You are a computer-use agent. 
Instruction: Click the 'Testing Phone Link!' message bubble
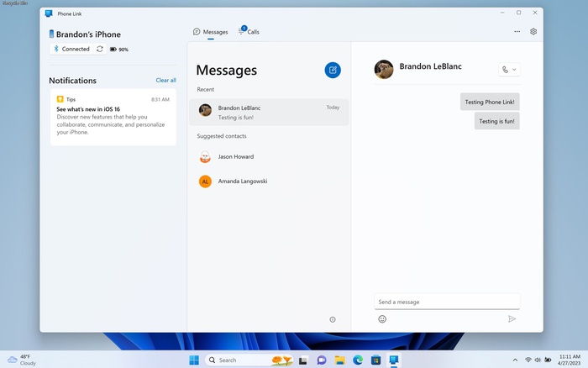click(x=490, y=102)
